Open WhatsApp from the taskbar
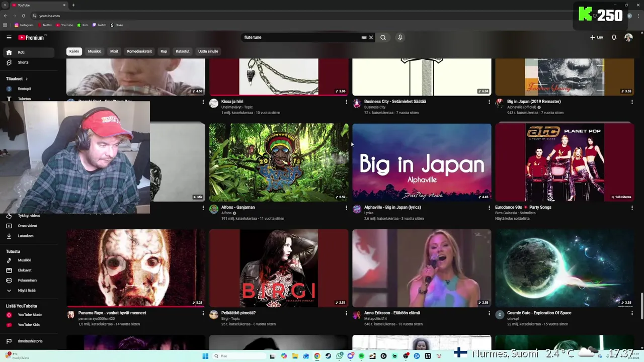 (339, 356)
